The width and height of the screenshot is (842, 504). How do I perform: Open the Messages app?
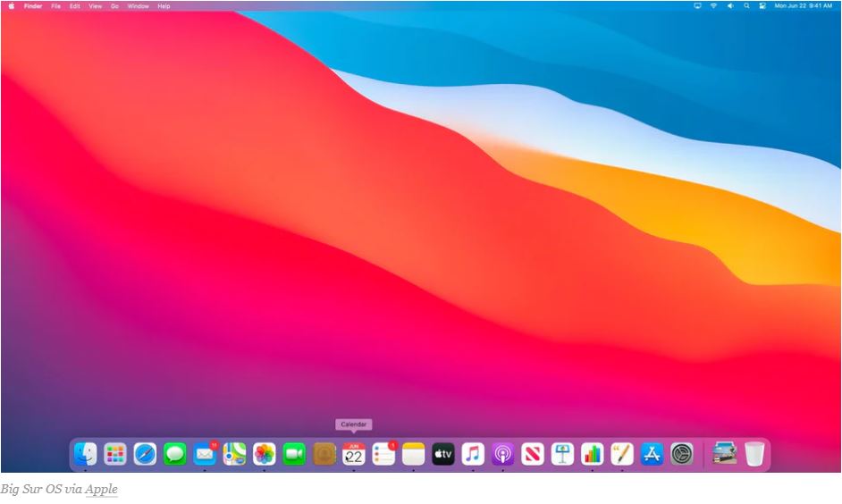click(174, 454)
